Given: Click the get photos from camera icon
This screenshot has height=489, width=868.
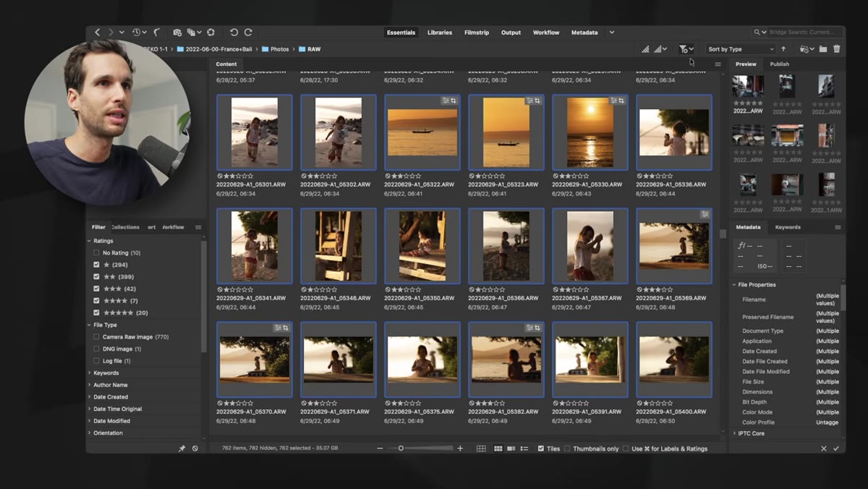Looking at the screenshot, I should [178, 33].
